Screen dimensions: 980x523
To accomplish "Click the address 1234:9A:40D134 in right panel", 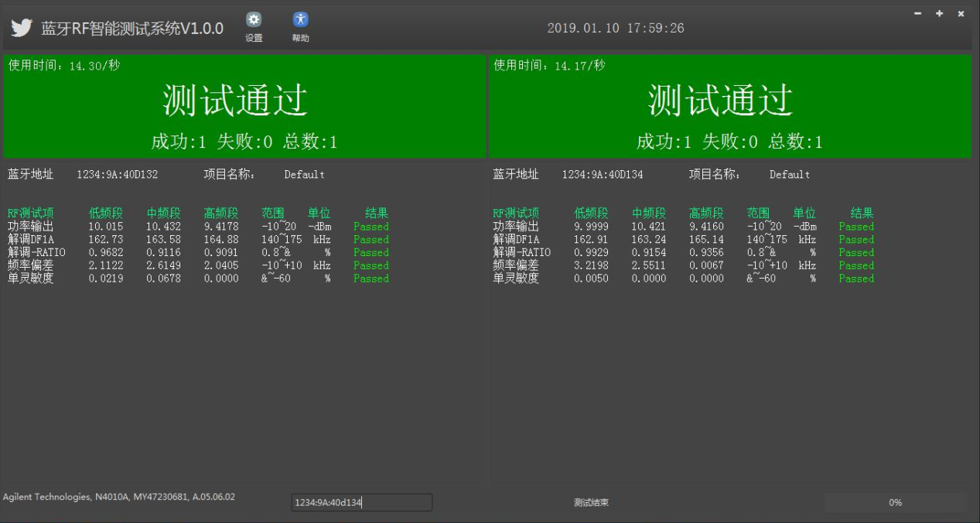I will [x=602, y=175].
